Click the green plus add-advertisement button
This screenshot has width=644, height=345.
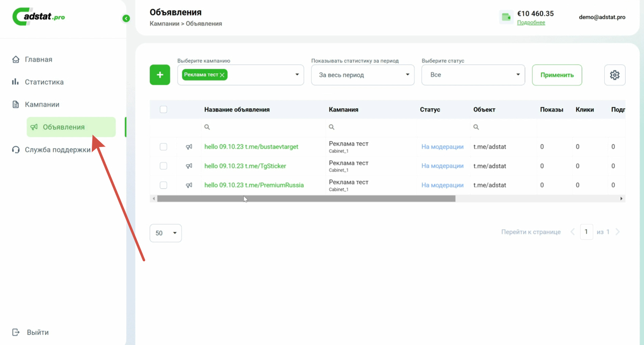pos(159,75)
